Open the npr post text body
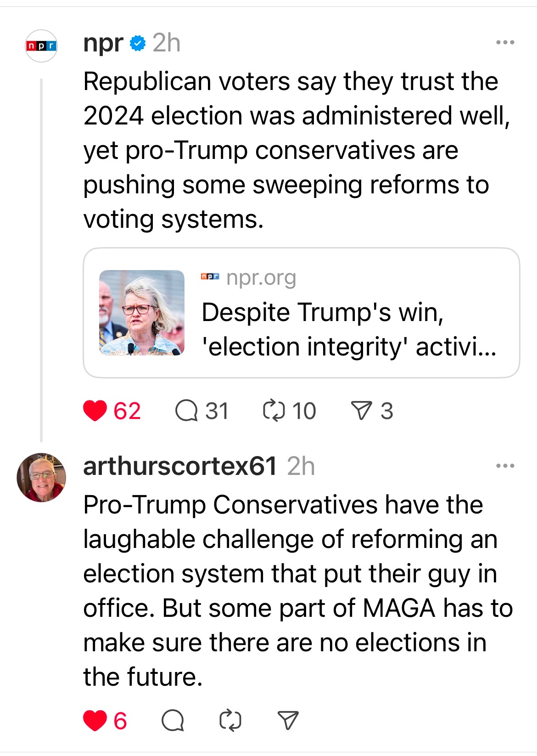Viewport: 537px width, 756px height. coord(294,150)
